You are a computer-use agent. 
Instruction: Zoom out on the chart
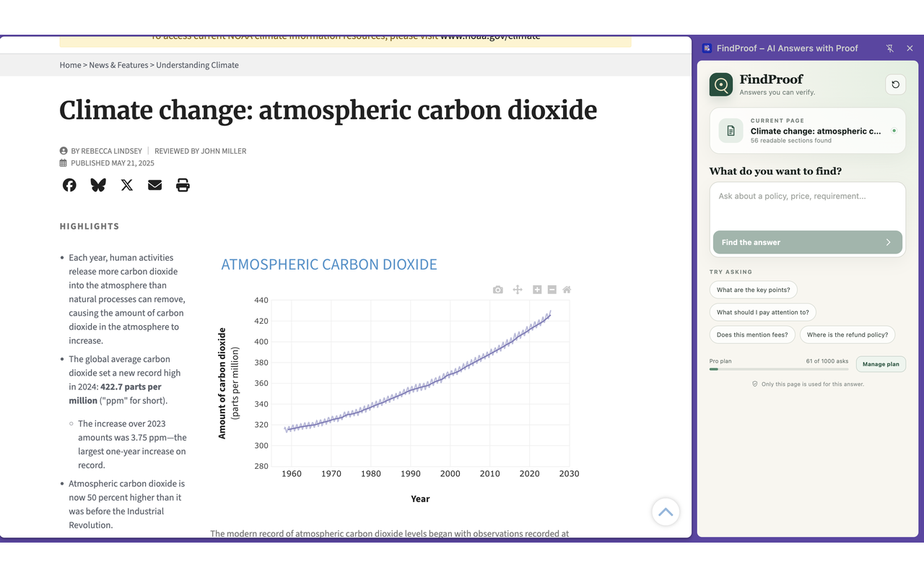click(x=552, y=290)
